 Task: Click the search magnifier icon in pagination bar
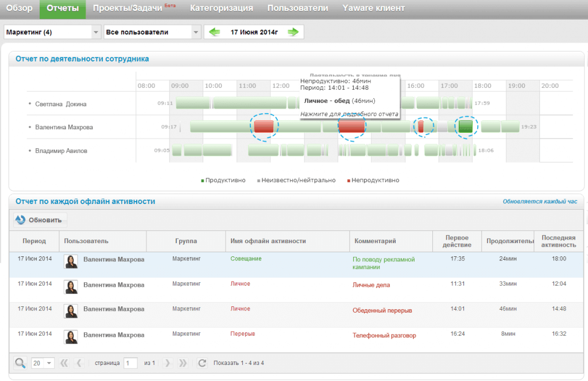(x=19, y=363)
